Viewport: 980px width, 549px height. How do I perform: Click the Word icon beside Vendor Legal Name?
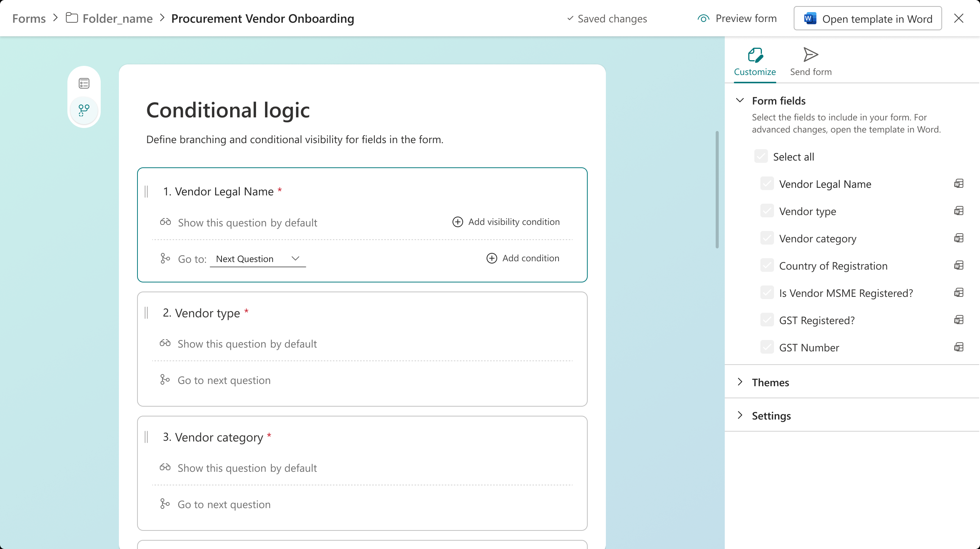(959, 184)
